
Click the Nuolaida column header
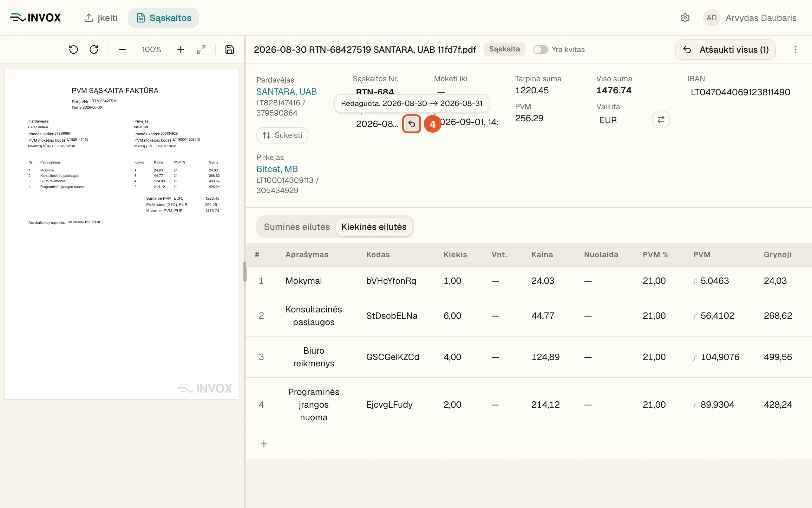(601, 255)
